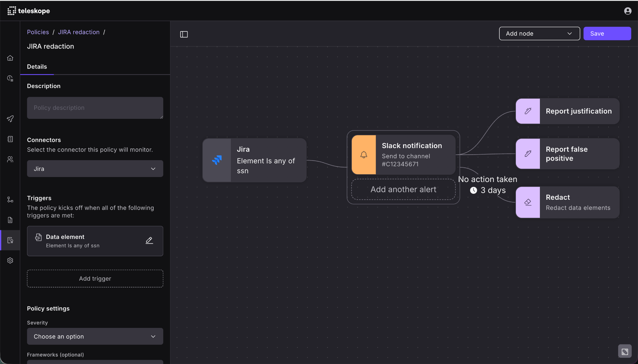Click the Report false positive pencil icon

[x=528, y=154]
